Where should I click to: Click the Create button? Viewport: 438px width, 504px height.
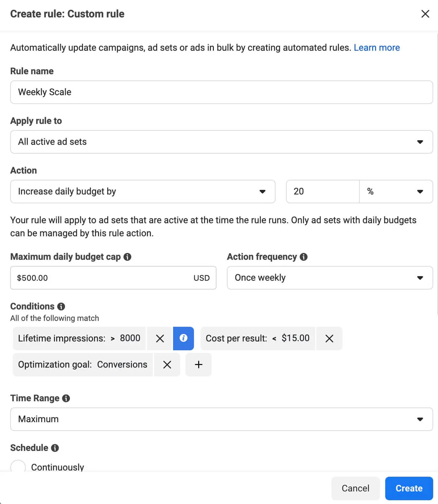(409, 488)
